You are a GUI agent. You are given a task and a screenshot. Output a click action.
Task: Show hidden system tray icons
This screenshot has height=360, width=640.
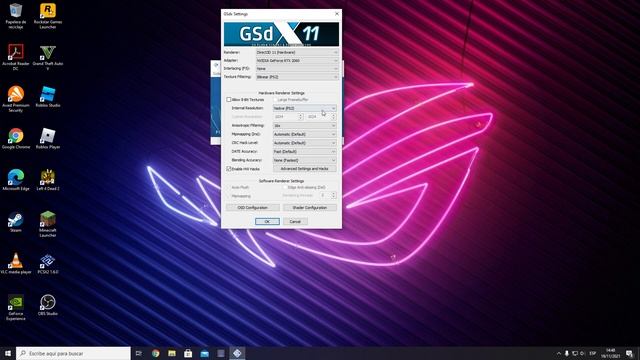coord(558,353)
